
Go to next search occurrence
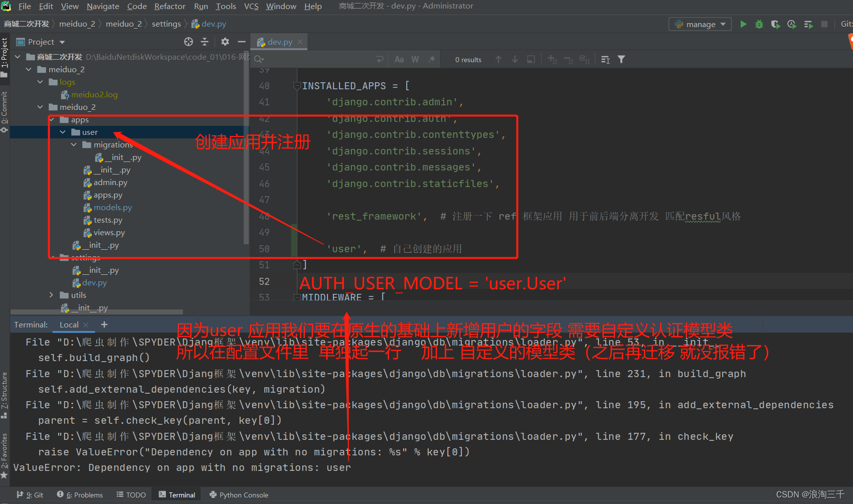515,60
